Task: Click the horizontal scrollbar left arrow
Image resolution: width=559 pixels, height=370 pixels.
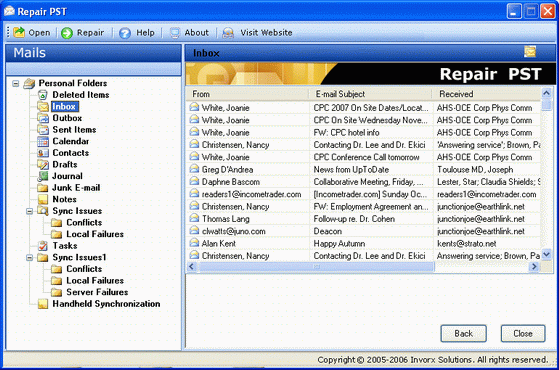Action: pos(192,266)
